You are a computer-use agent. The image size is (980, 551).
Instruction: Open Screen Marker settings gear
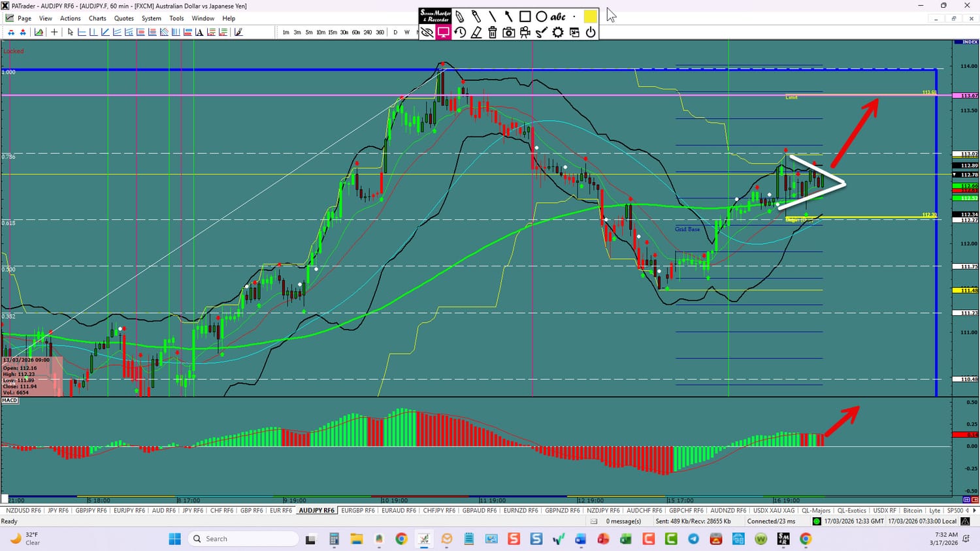[x=558, y=32]
